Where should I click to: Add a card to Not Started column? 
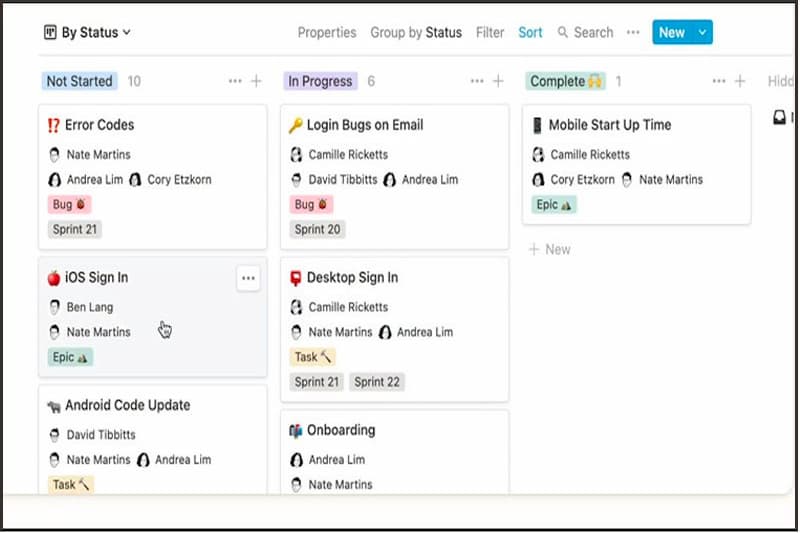(x=256, y=81)
